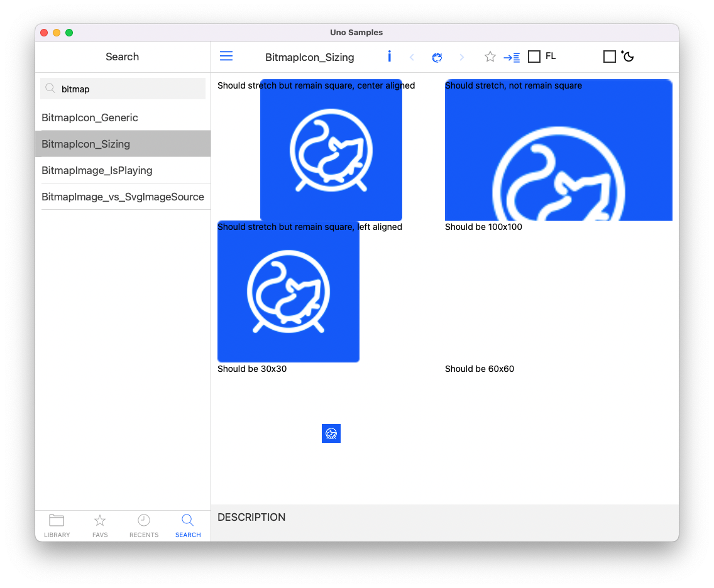Enable dark mode via the moon checkbox
Screen dimensions: 714x588
627,56
